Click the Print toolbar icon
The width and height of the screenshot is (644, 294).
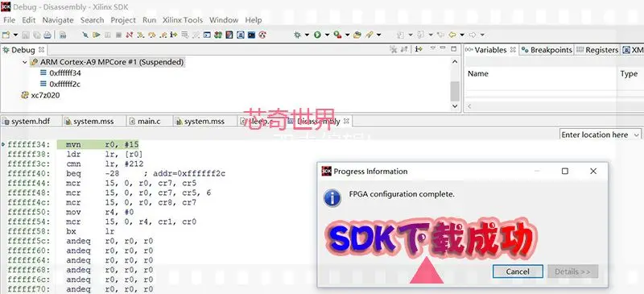(47, 35)
